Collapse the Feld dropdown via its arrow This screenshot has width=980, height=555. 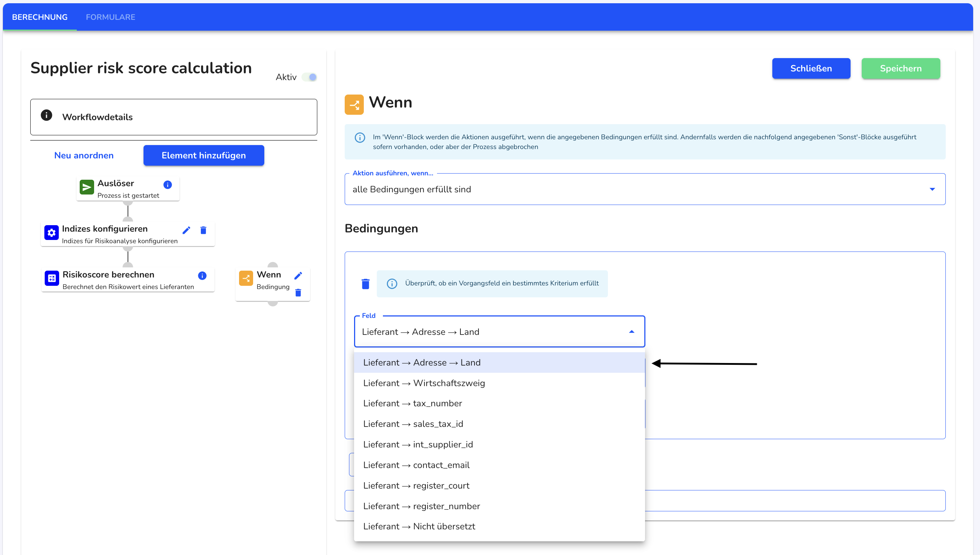point(631,332)
